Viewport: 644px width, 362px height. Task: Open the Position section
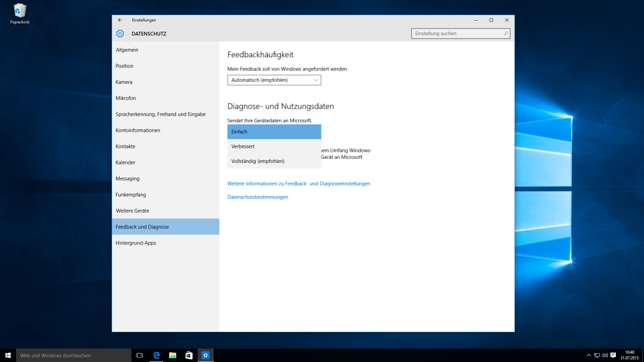166,66
